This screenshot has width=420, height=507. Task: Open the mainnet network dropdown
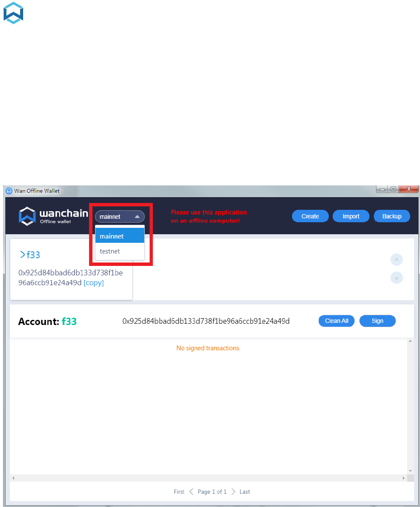point(119,217)
